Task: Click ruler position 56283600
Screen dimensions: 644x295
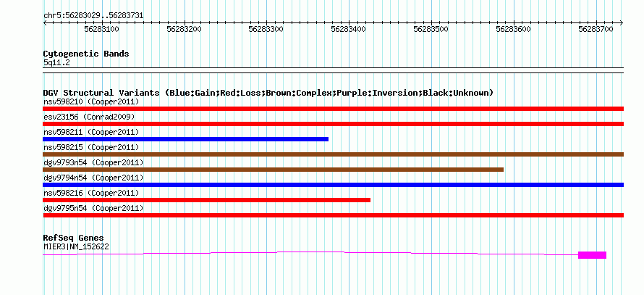Action: pyautogui.click(x=514, y=29)
